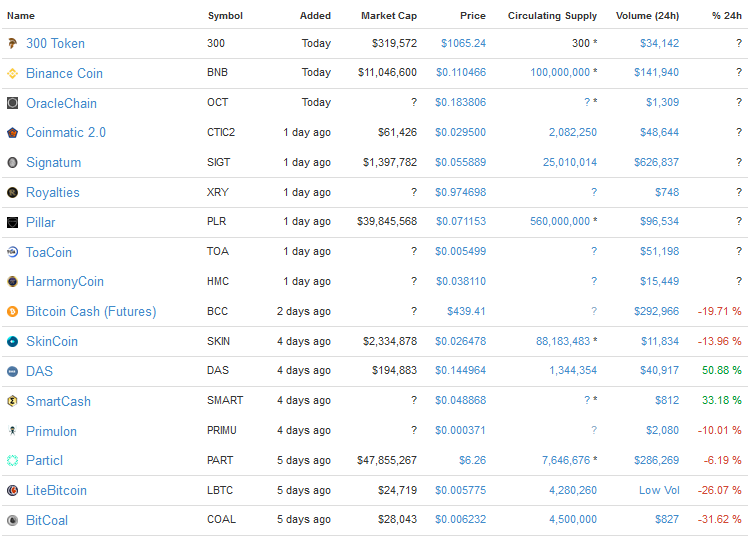Open the Particl link
Viewport: 752px width, 537px height.
(x=44, y=461)
